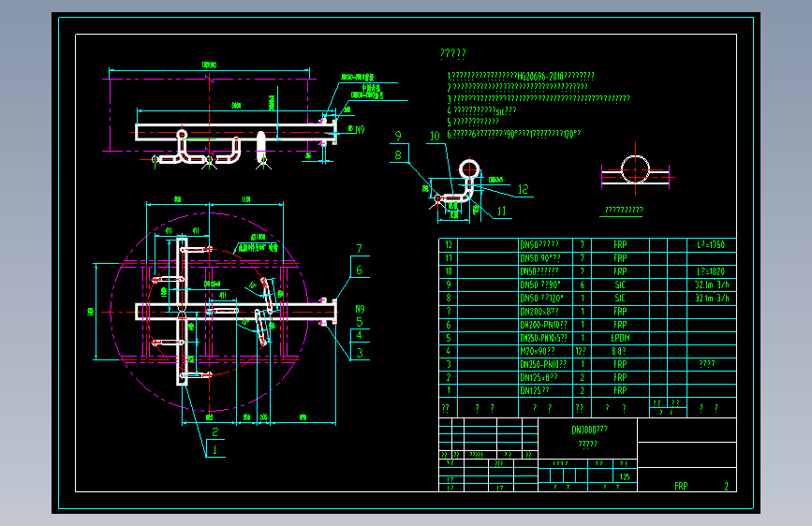Click the DN250-PN10 cell in row 3
This screenshot has height=526, width=812.
pos(544,364)
